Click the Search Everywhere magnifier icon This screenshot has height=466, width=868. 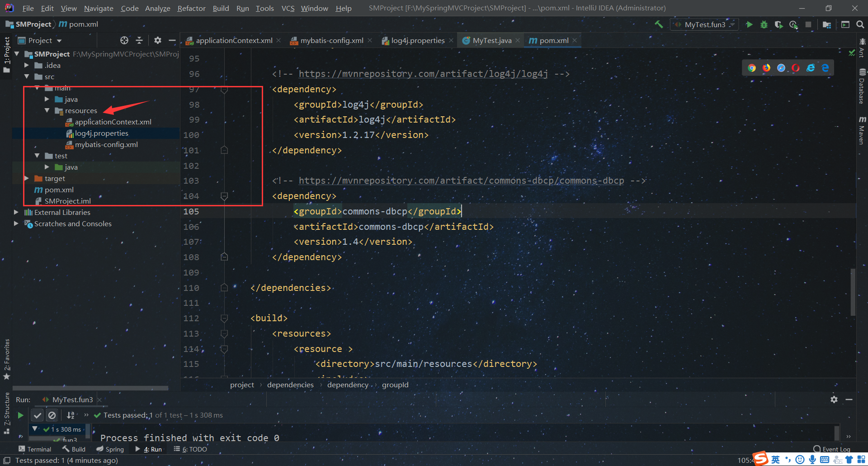tap(860, 24)
